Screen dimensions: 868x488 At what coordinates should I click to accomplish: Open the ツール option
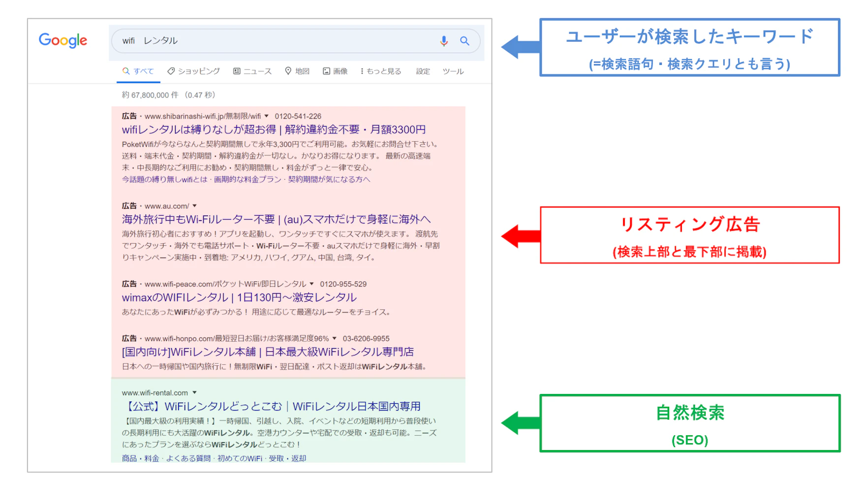(453, 71)
